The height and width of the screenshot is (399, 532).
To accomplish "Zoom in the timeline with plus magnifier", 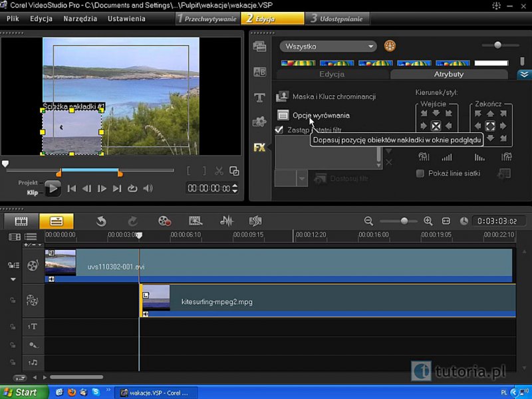I will point(428,221).
